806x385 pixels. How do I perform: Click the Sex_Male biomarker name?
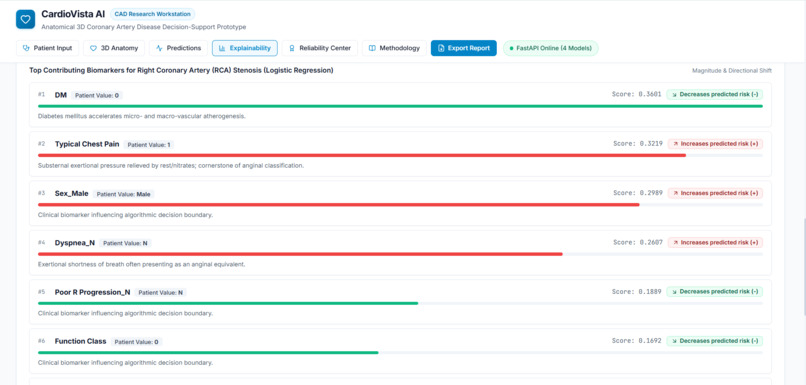[x=71, y=194]
